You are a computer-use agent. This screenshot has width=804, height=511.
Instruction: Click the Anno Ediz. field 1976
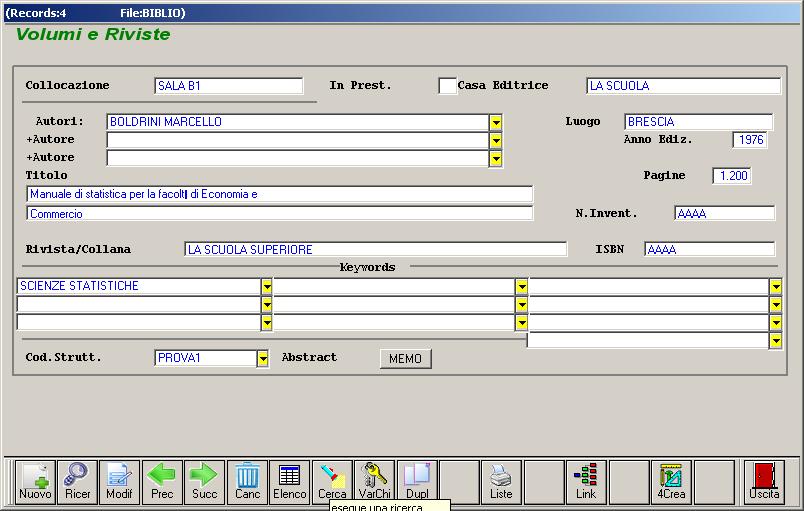[750, 139]
